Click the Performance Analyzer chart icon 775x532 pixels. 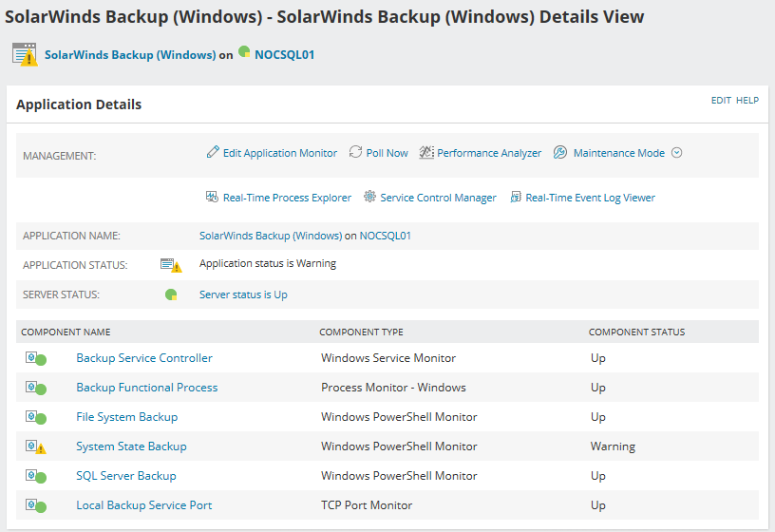coord(426,152)
